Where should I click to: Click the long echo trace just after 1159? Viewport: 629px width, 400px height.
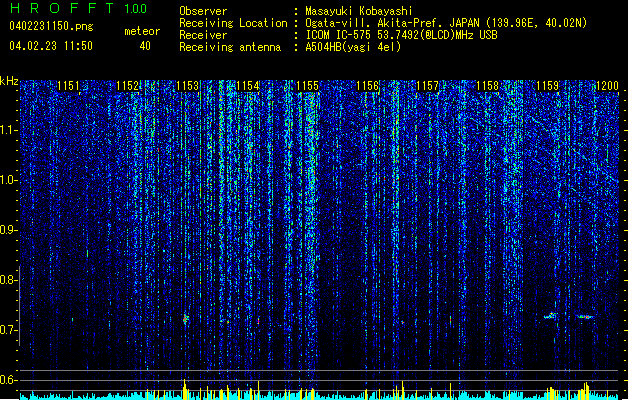click(x=551, y=316)
